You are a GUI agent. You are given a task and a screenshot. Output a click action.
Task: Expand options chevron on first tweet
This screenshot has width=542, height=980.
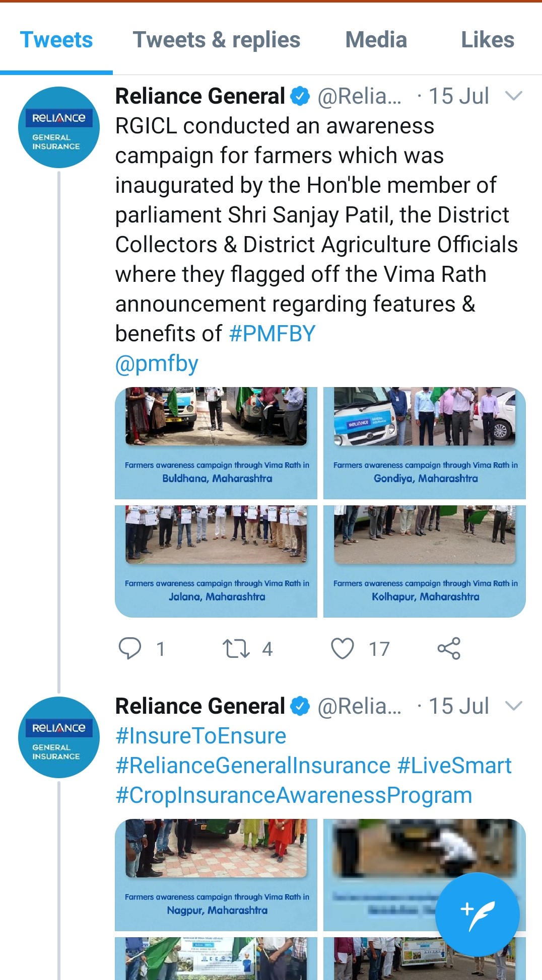tap(513, 96)
